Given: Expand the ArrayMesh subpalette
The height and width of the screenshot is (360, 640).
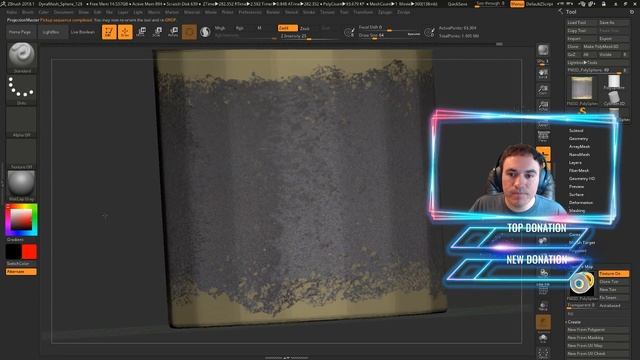Looking at the screenshot, I should [579, 147].
